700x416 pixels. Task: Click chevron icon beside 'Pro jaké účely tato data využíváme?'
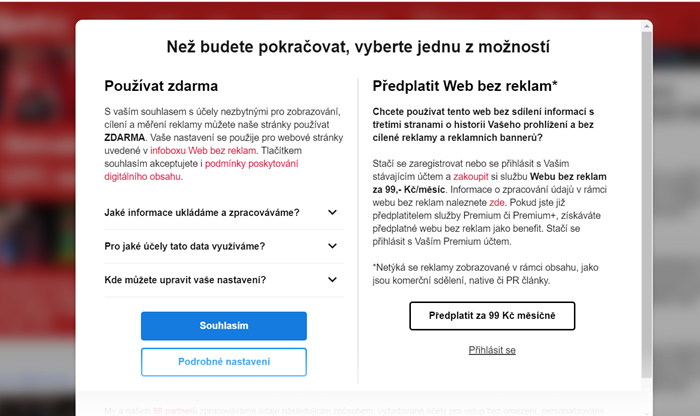click(332, 246)
